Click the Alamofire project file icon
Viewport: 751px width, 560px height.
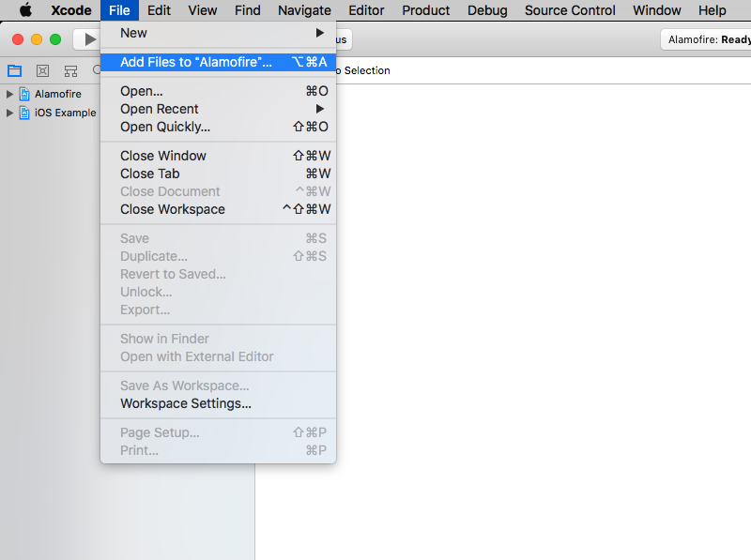click(x=24, y=94)
